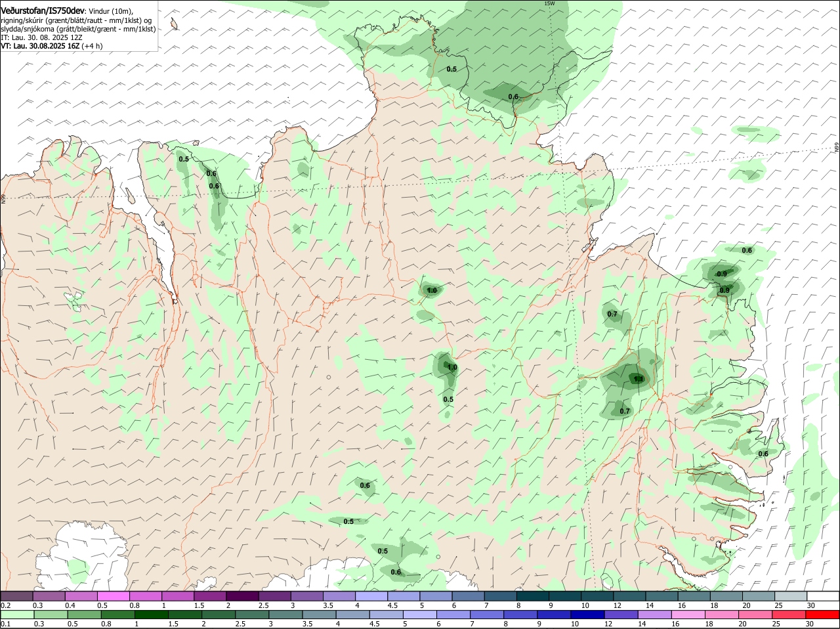
Task: Click the 'VT: Lau. 30.08.2025 16Z (+4 h)' line
Action: 51,46
